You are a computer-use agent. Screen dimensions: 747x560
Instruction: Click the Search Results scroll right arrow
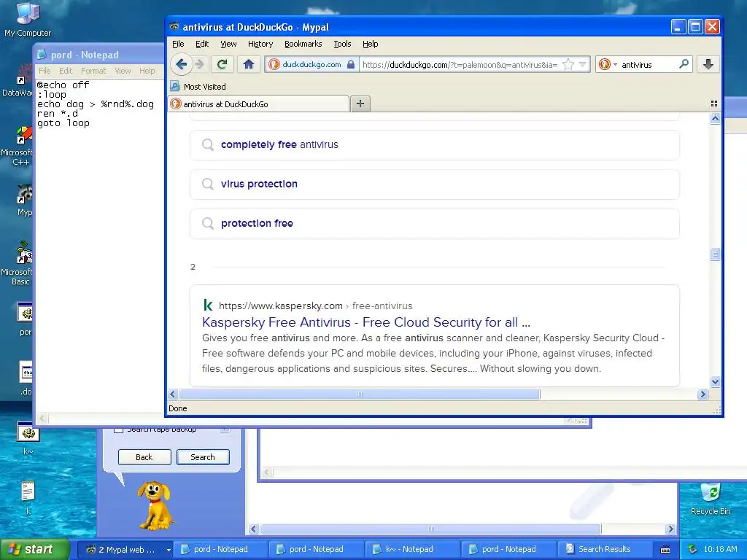tap(671, 529)
